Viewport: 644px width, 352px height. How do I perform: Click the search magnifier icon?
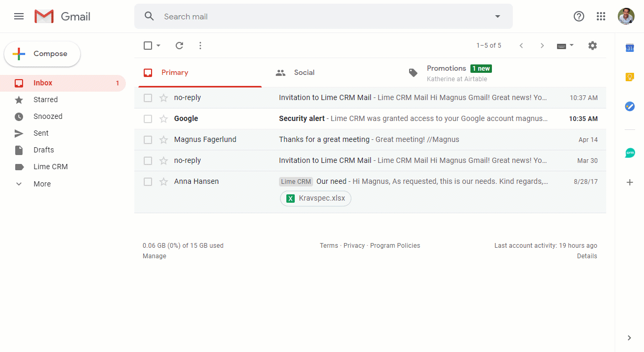(149, 16)
